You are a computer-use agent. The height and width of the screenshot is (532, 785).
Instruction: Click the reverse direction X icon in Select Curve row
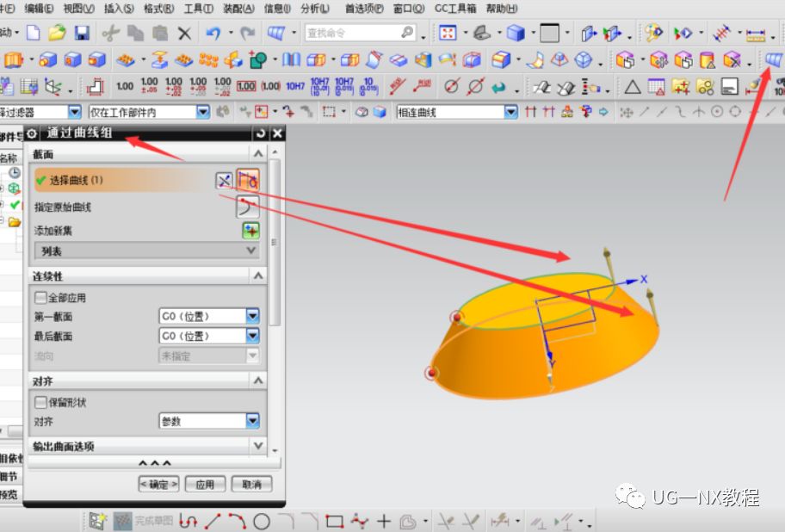(x=225, y=181)
